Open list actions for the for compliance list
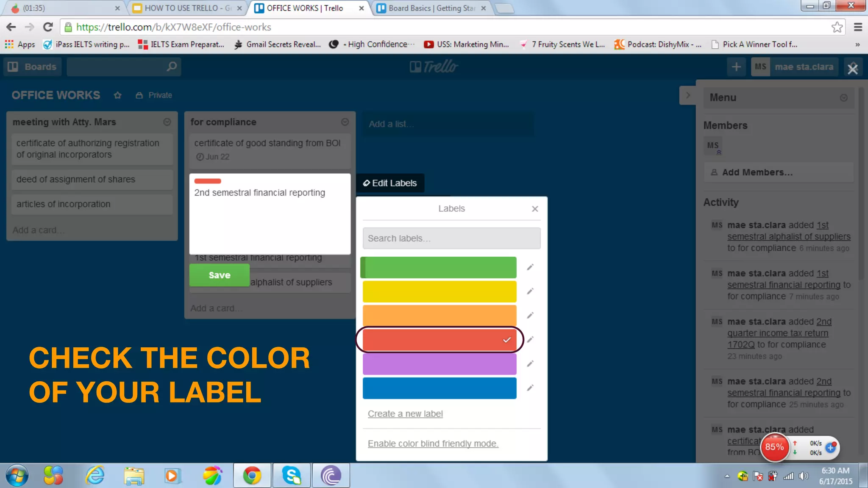Viewport: 868px width, 488px height. (x=345, y=122)
